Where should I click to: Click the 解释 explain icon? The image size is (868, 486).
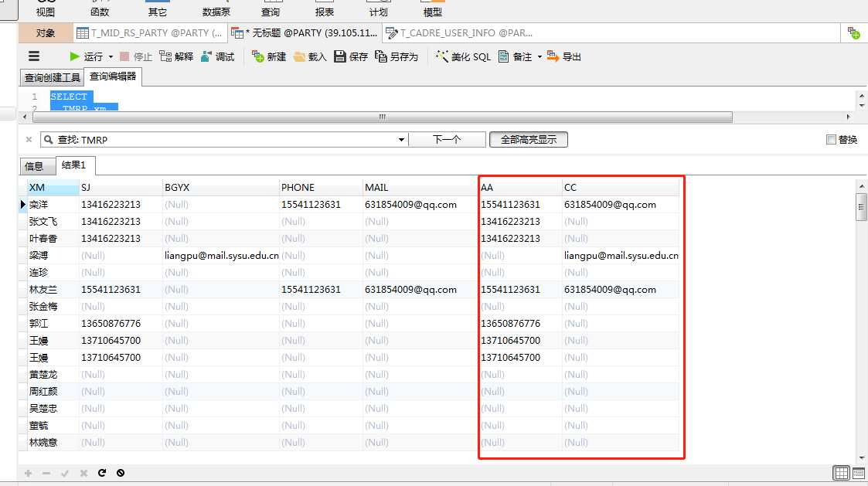coord(165,56)
